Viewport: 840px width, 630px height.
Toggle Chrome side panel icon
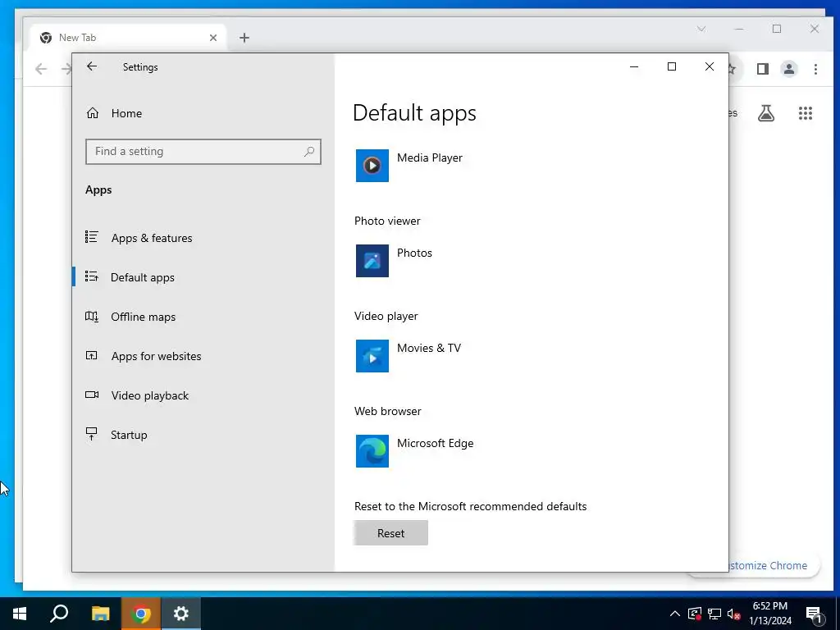coord(763,69)
